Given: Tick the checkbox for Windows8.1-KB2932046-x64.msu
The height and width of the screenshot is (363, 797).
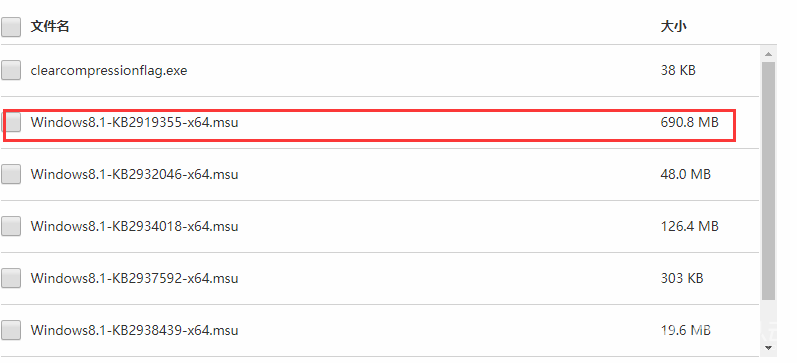Looking at the screenshot, I should coord(11,174).
